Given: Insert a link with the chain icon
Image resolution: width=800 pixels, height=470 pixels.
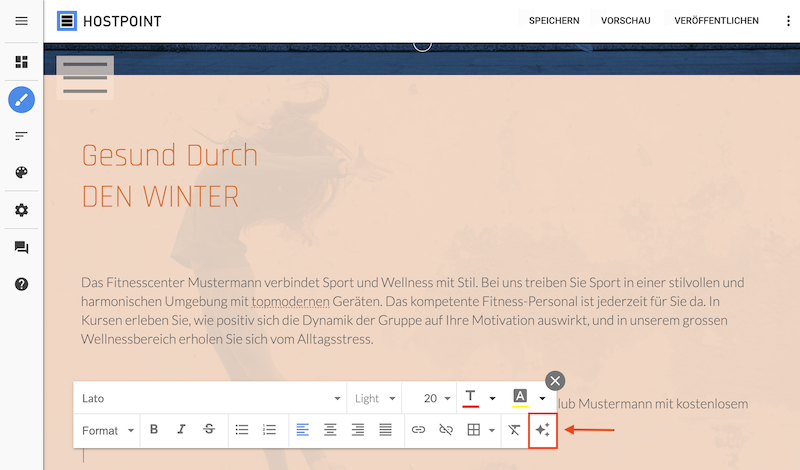Looking at the screenshot, I should pyautogui.click(x=418, y=430).
